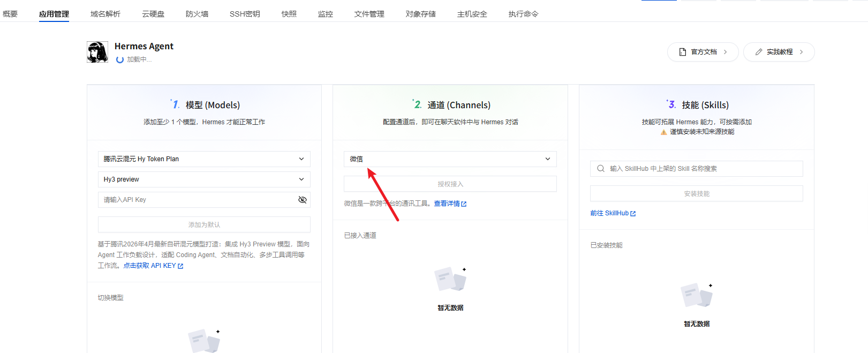Focus the 请输入API Key input field
This screenshot has width=868, height=353.
[204, 200]
